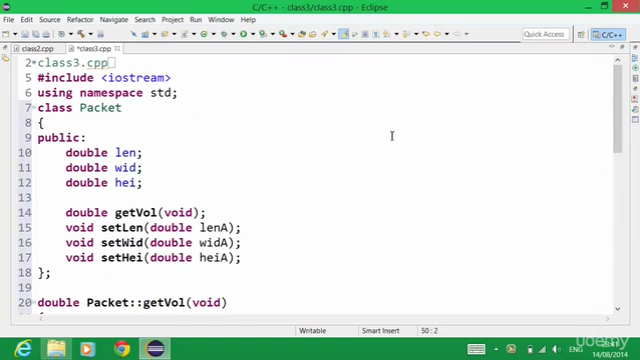Minimize the editor area button
Viewport: 640px width, 360px height.
pos(611,47)
